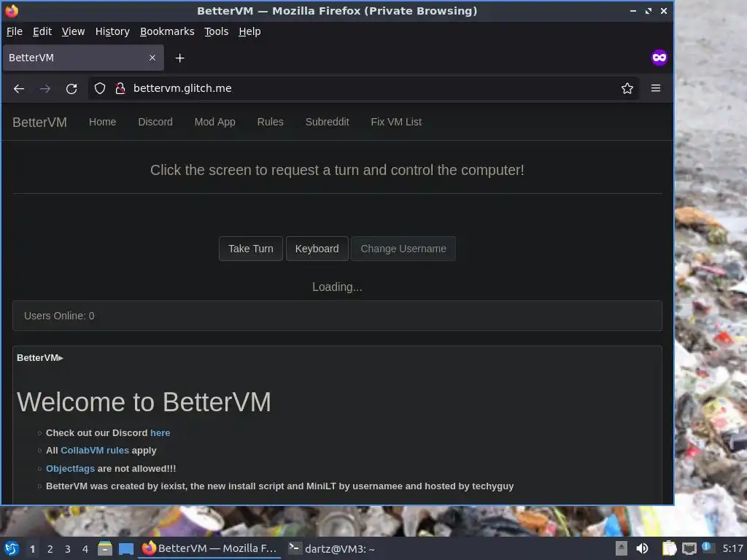Switch to workspace 1 in taskbar
Viewport: 747px width, 560px height.
click(x=32, y=549)
